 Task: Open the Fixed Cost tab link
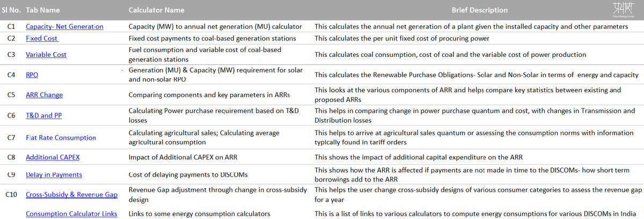click(42, 39)
